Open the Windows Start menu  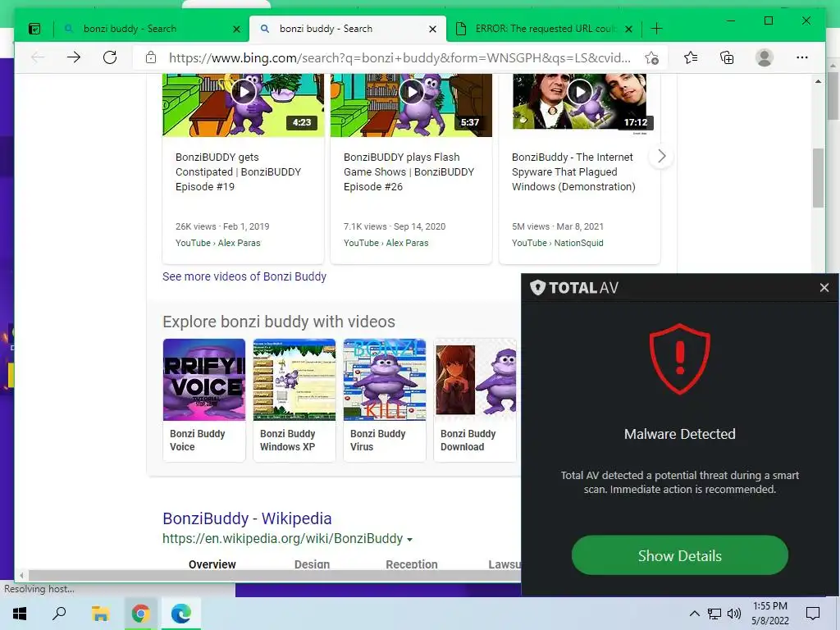coord(20,614)
